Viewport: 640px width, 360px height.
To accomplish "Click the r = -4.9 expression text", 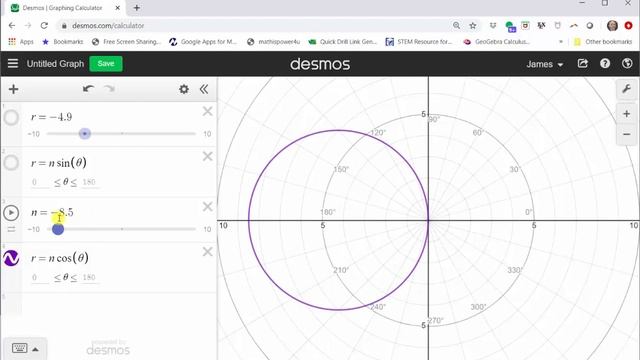I will pos(51,117).
